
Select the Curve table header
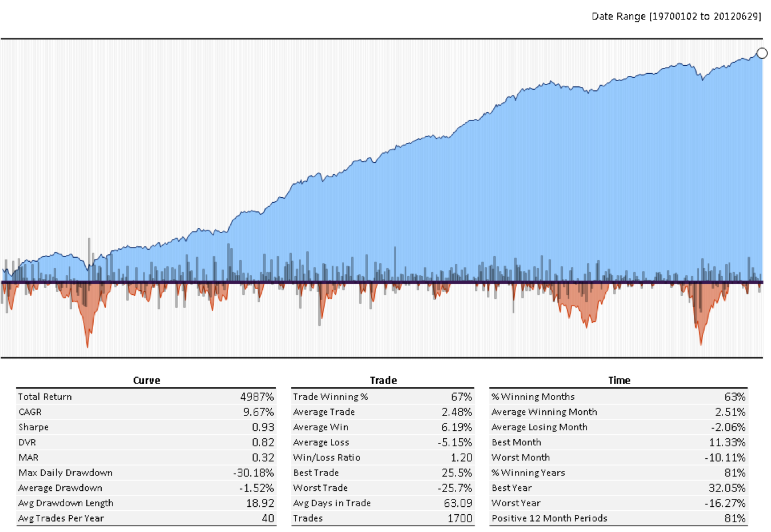coord(146,380)
